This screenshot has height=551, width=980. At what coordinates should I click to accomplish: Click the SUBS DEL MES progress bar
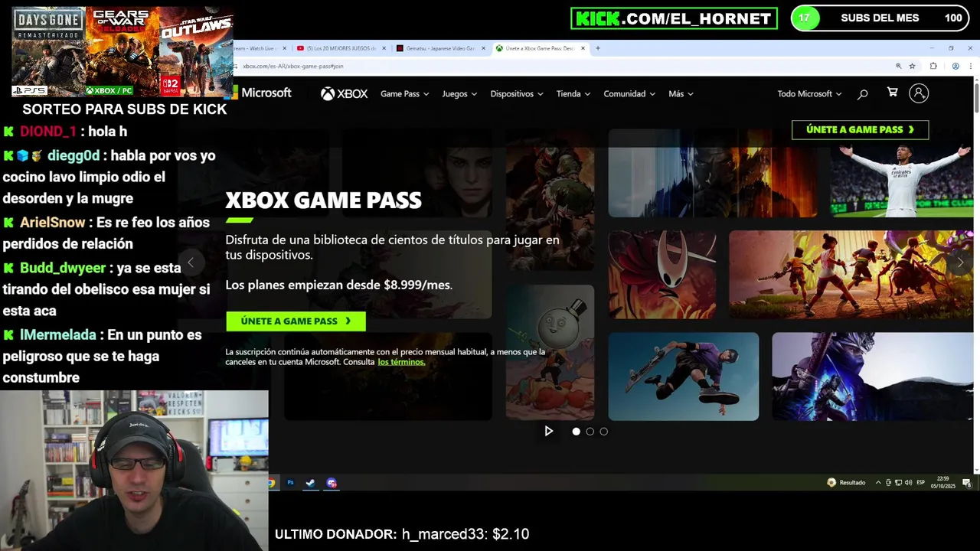[880, 18]
